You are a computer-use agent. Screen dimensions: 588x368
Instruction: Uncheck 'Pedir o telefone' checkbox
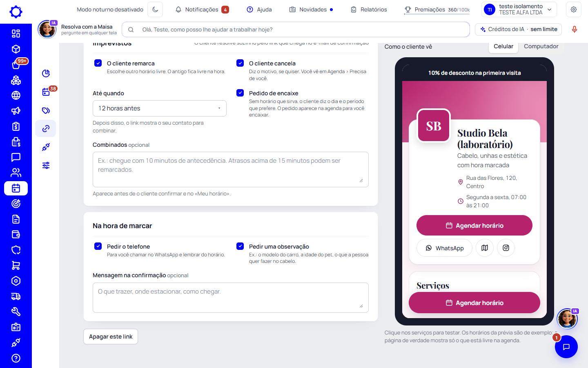98,246
